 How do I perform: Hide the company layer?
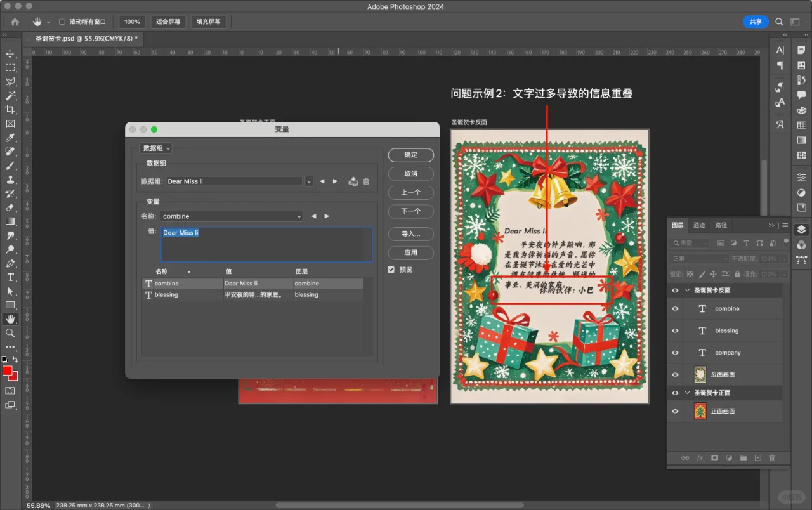point(675,353)
